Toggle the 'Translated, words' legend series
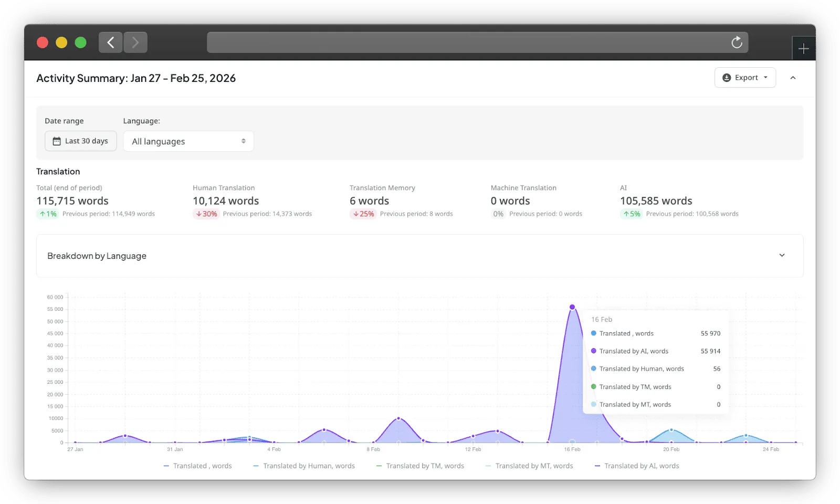 coord(197,466)
